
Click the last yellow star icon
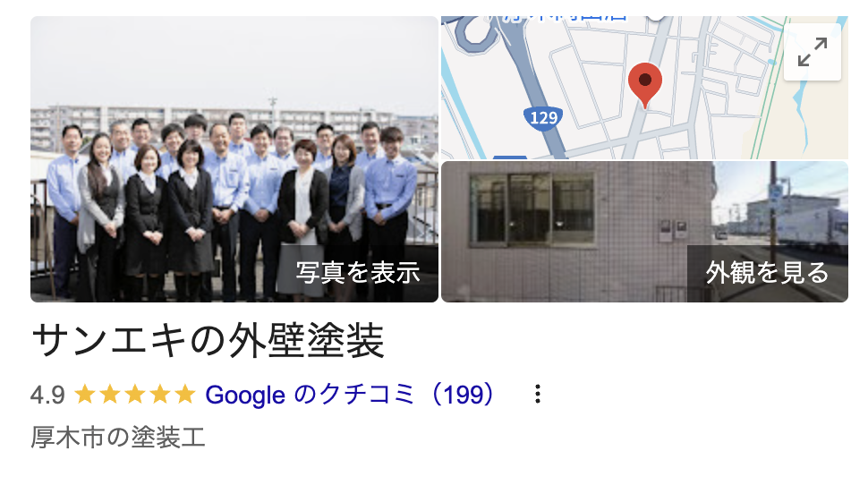pos(185,395)
